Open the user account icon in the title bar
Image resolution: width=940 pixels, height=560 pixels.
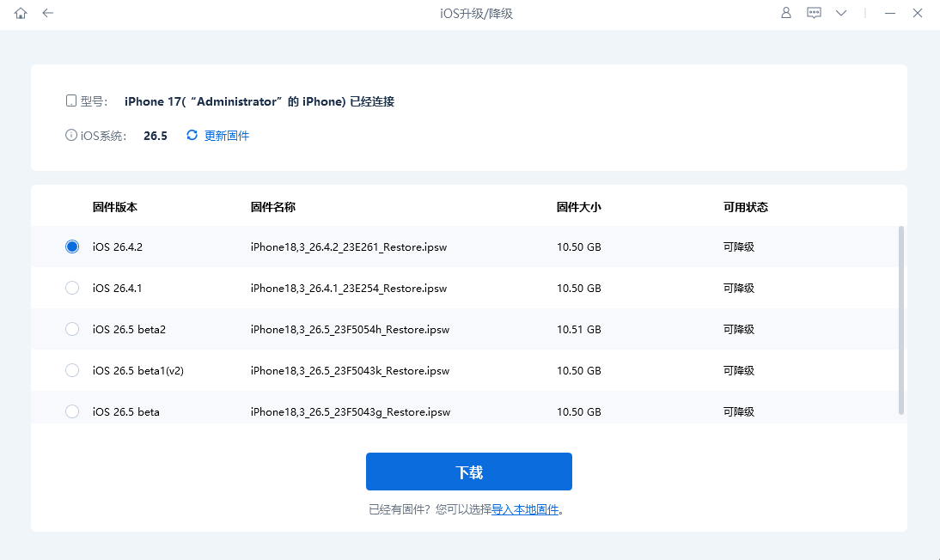click(x=785, y=13)
